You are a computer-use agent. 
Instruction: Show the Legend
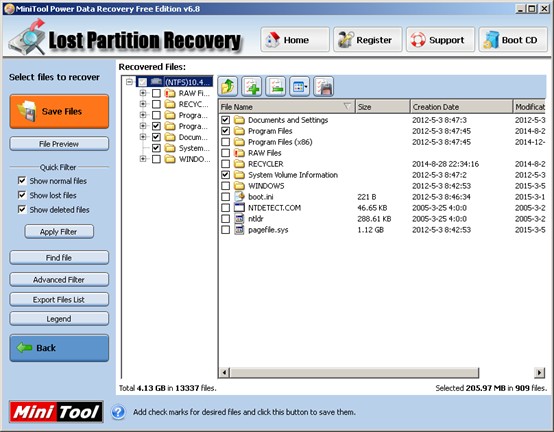59,319
